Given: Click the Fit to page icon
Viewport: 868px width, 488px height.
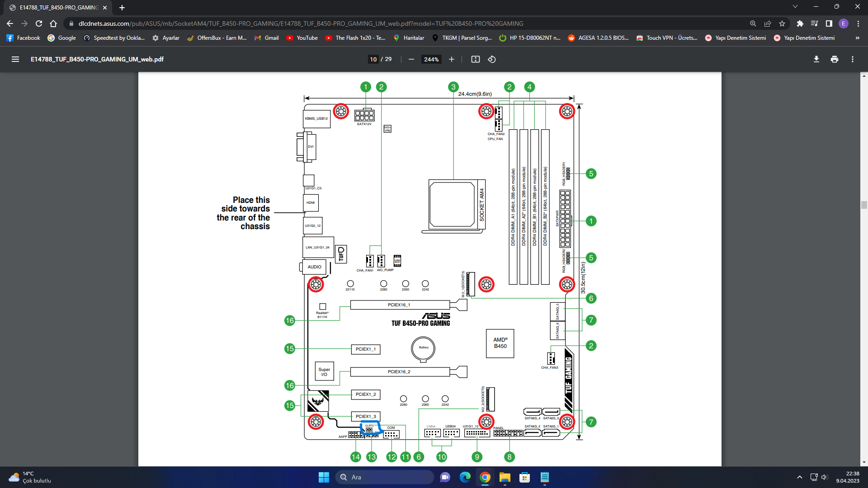Looking at the screenshot, I should pos(475,59).
